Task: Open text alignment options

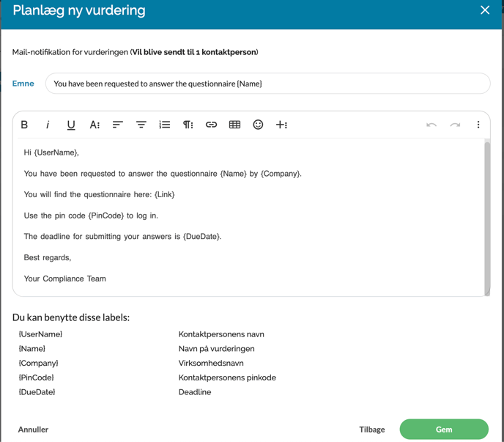Action: (x=118, y=125)
